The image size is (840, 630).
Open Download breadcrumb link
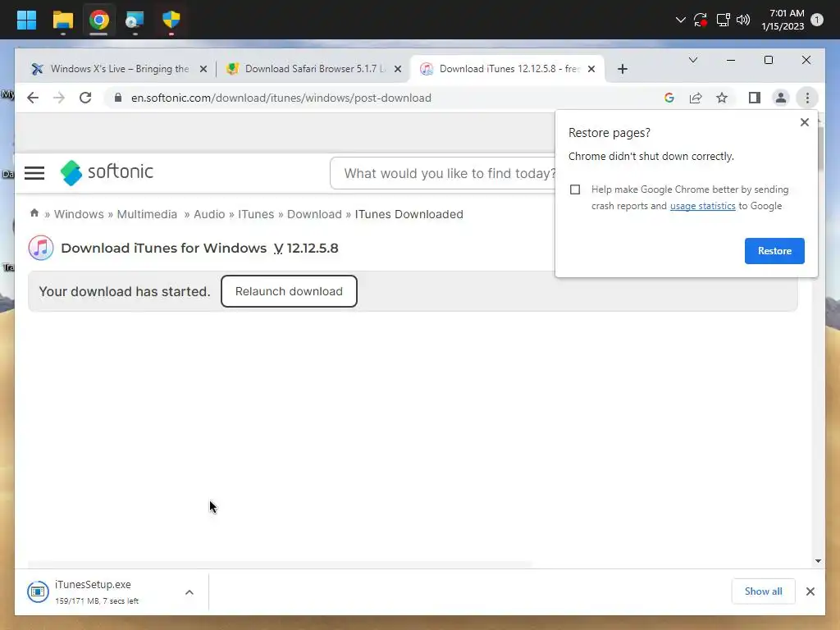[x=314, y=214]
